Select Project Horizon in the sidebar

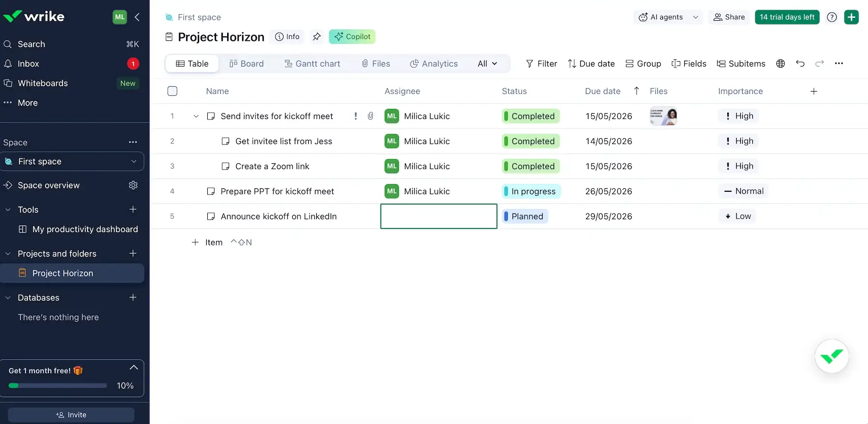click(72, 273)
